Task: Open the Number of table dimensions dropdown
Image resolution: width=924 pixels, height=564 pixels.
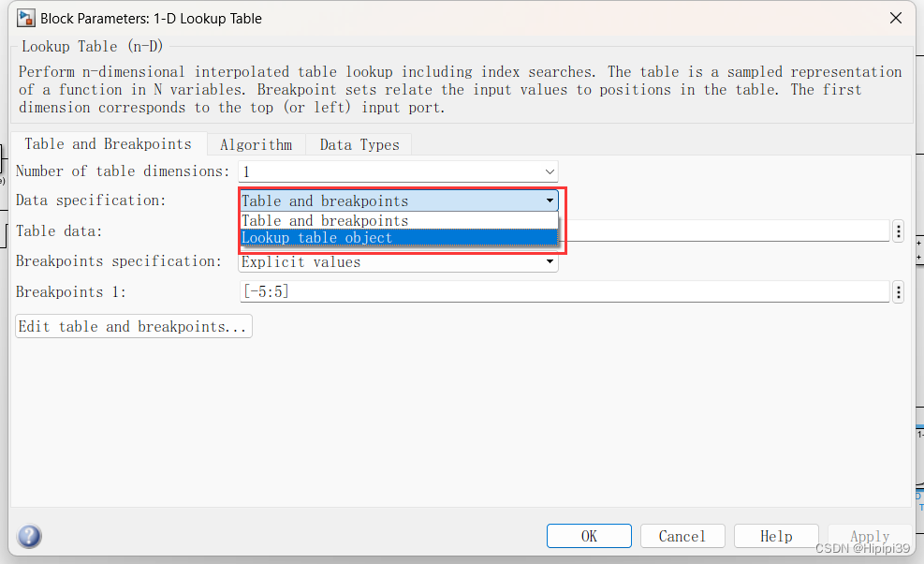Action: click(550, 171)
